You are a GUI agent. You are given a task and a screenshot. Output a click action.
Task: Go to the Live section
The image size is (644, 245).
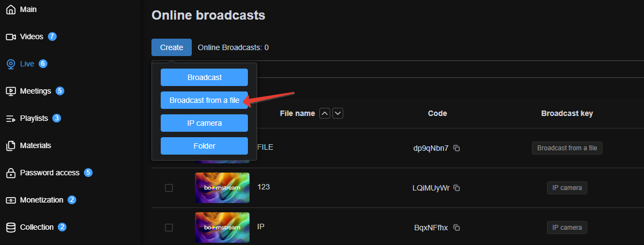pos(27,64)
